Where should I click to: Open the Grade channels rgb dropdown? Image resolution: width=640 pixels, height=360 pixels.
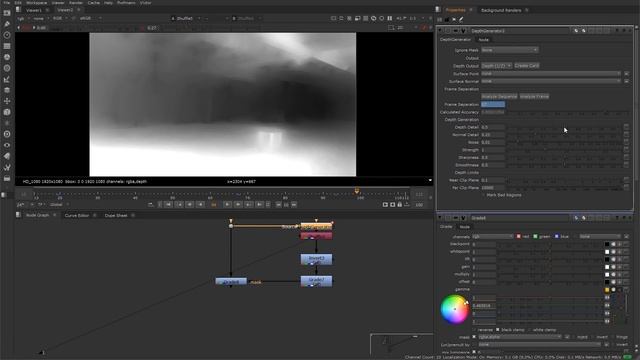(493, 236)
